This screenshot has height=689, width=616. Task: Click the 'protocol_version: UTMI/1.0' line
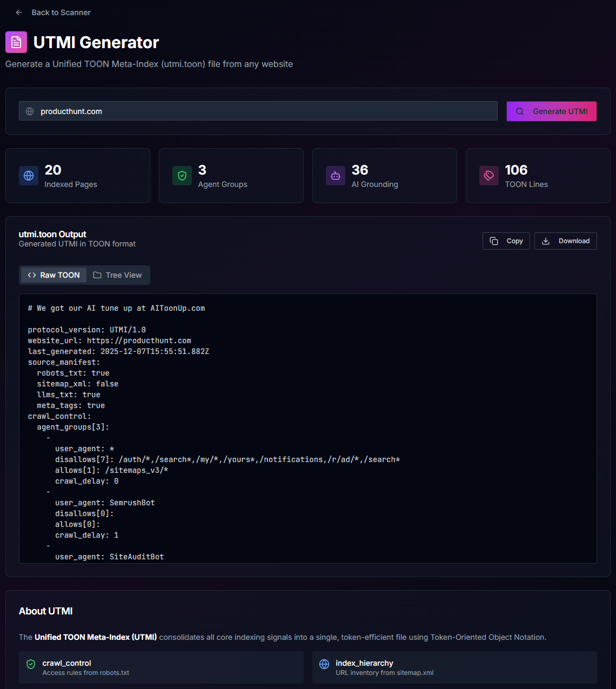click(x=87, y=330)
